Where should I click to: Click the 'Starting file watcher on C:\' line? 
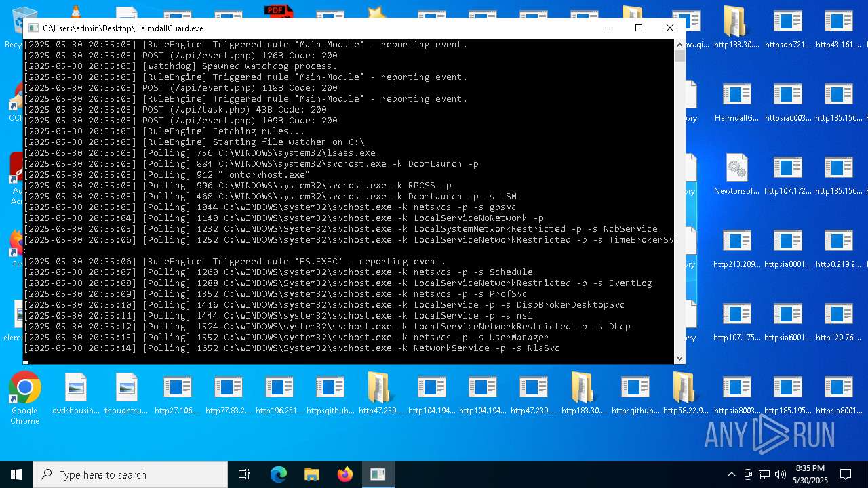coord(195,142)
